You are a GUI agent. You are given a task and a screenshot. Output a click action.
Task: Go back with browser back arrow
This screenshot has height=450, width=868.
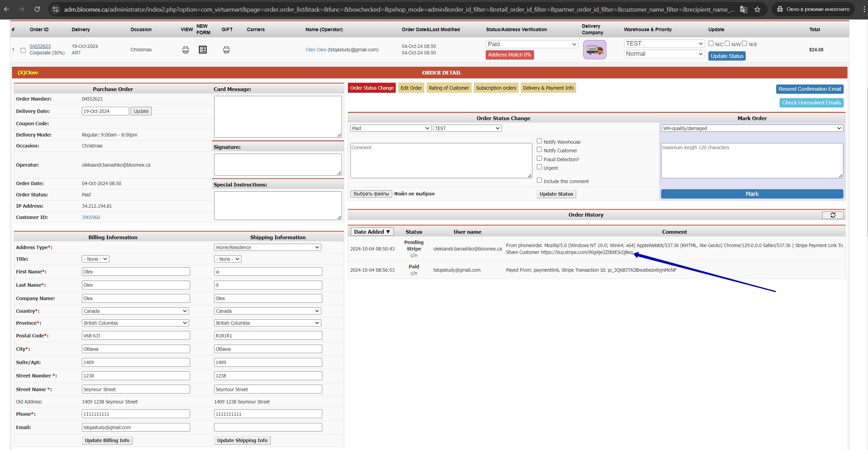7,9
